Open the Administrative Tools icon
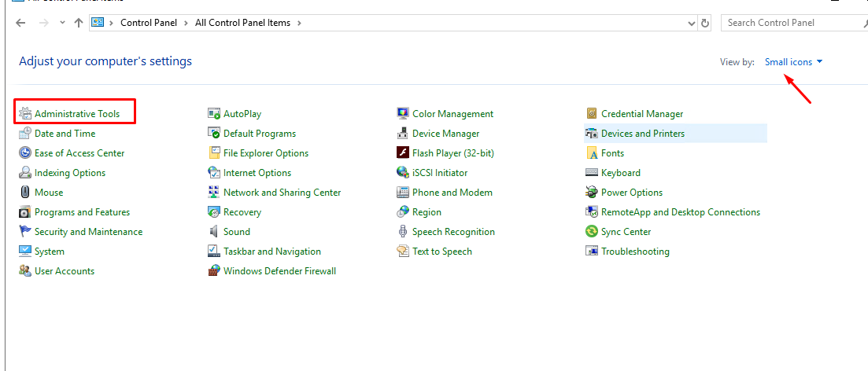This screenshot has height=371, width=868. (x=25, y=114)
